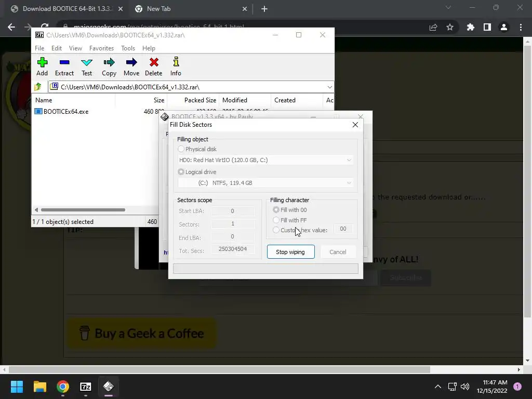Open Chrome tab search chevron

coord(448,7)
